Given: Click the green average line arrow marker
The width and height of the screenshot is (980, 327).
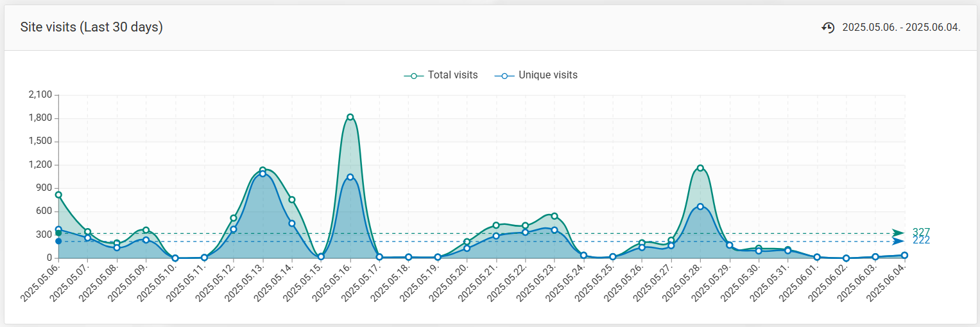Looking at the screenshot, I should [x=898, y=233].
